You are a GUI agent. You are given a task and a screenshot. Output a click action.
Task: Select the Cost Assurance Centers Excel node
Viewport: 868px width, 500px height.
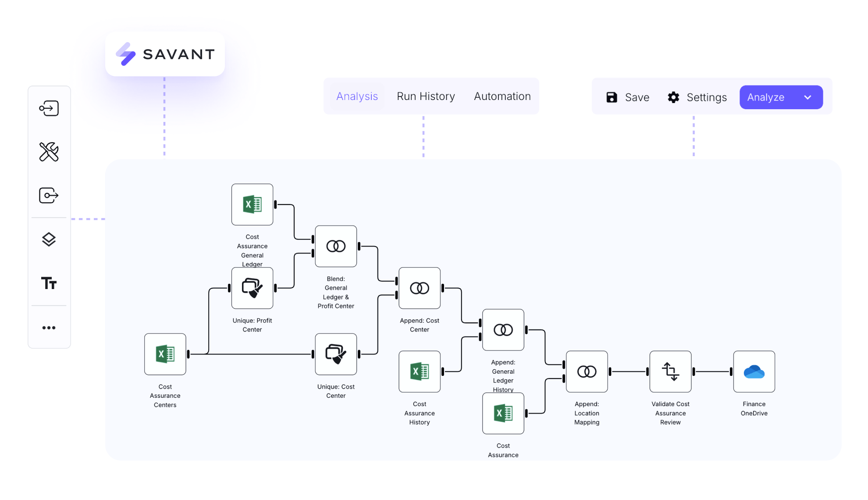[x=165, y=354]
